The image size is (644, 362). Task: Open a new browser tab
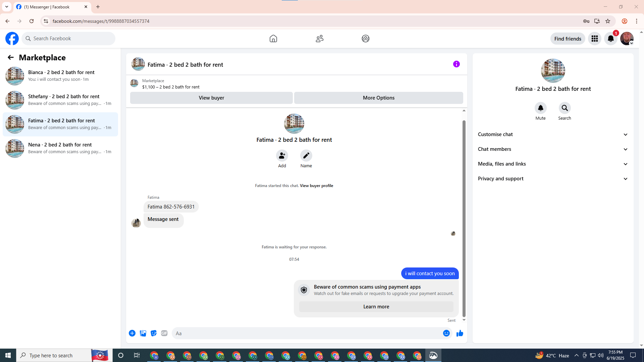point(98,7)
